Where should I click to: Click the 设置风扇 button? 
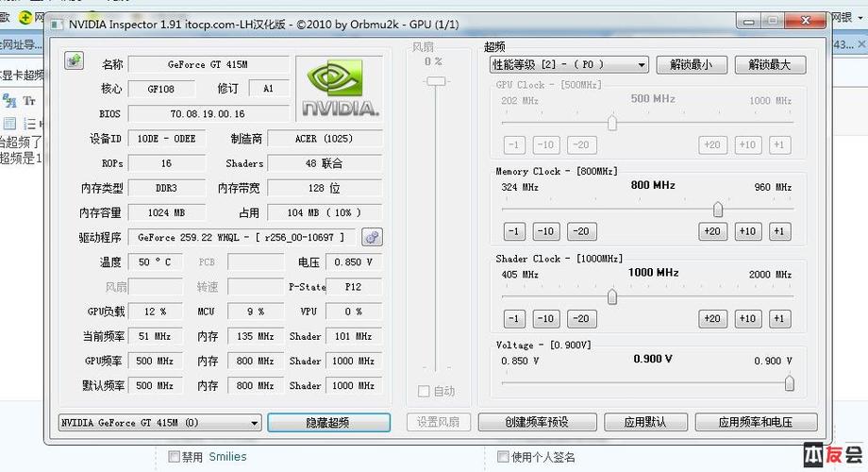[439, 422]
